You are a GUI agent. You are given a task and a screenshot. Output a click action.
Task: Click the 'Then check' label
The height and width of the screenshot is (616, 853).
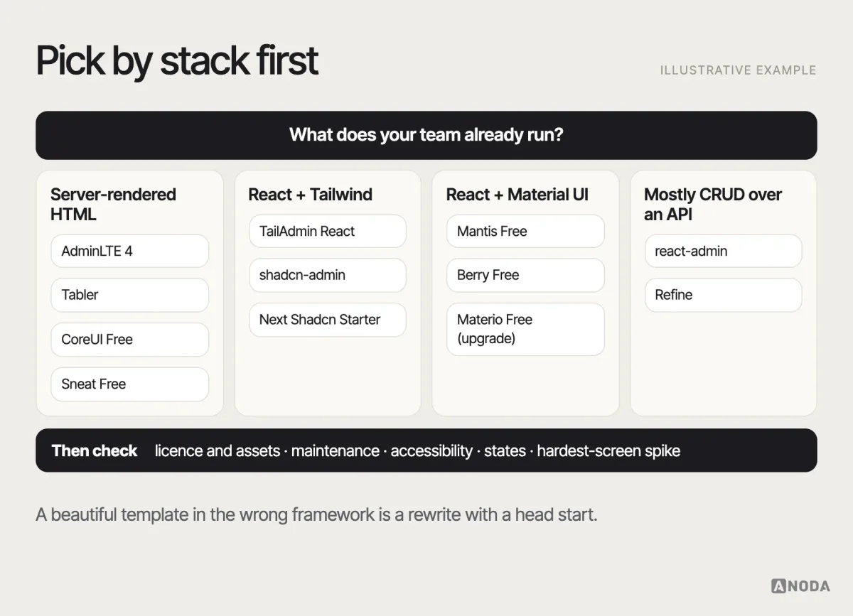pos(95,450)
